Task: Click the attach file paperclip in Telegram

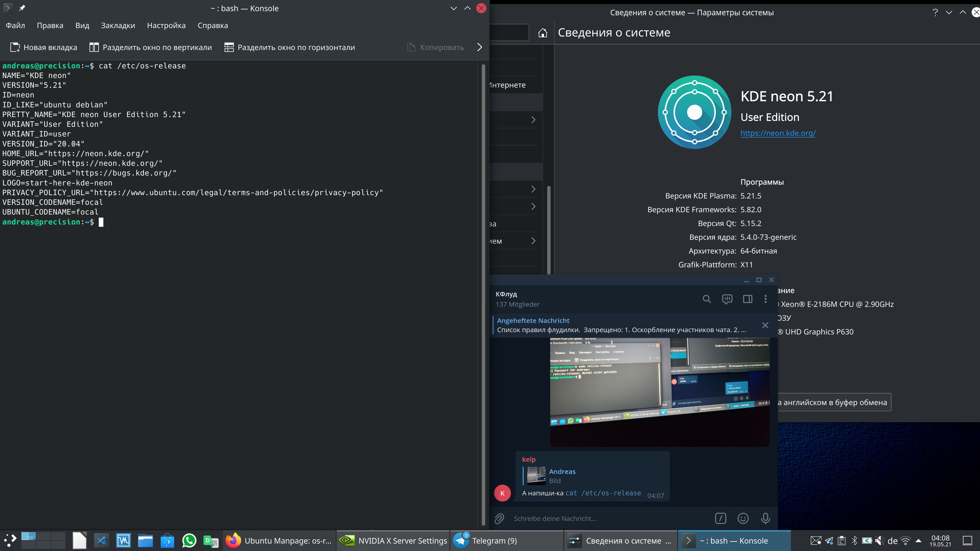Action: 499,518
